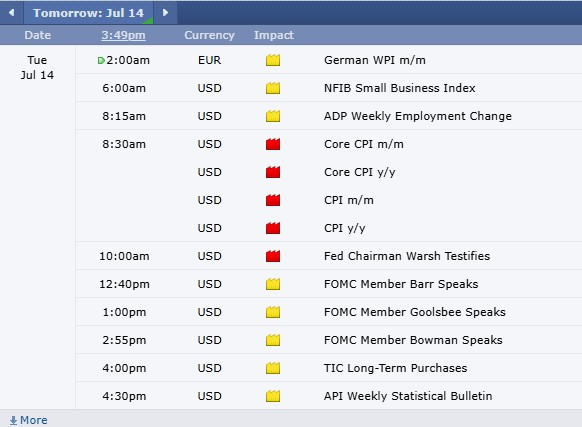
Task: Click the 10:00am time cell
Action: click(x=124, y=256)
